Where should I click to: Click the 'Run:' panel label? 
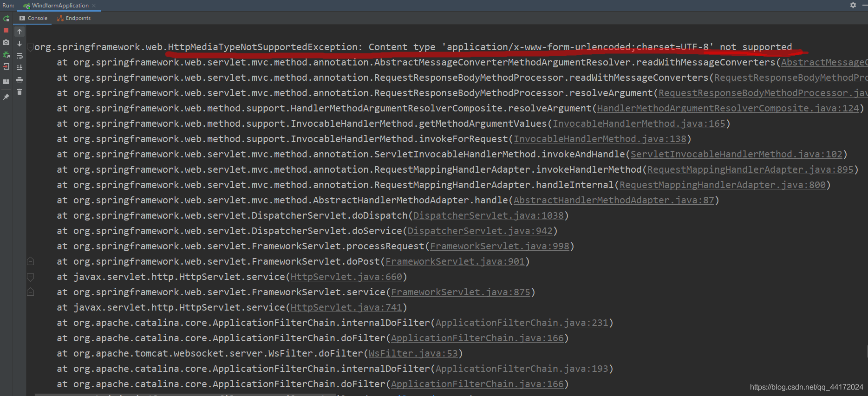point(8,6)
